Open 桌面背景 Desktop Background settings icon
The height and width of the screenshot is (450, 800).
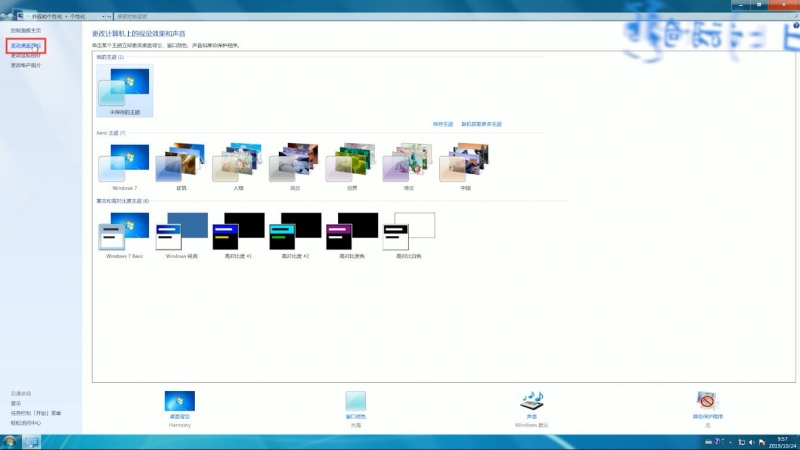pos(180,401)
